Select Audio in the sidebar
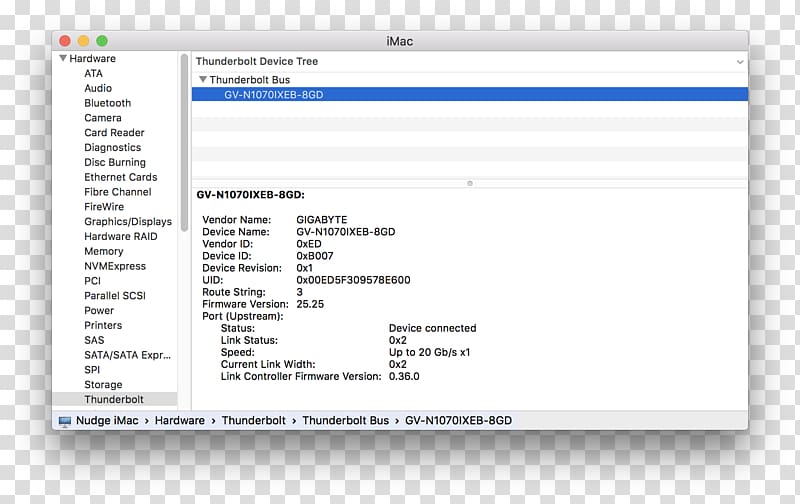Screen dimensions: 800x504 click(x=98, y=88)
